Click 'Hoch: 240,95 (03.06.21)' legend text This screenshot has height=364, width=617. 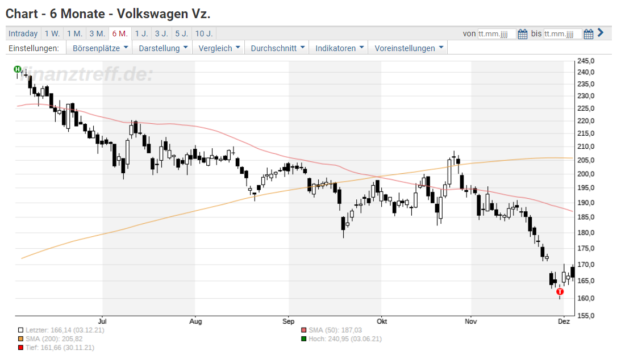pyautogui.click(x=345, y=339)
